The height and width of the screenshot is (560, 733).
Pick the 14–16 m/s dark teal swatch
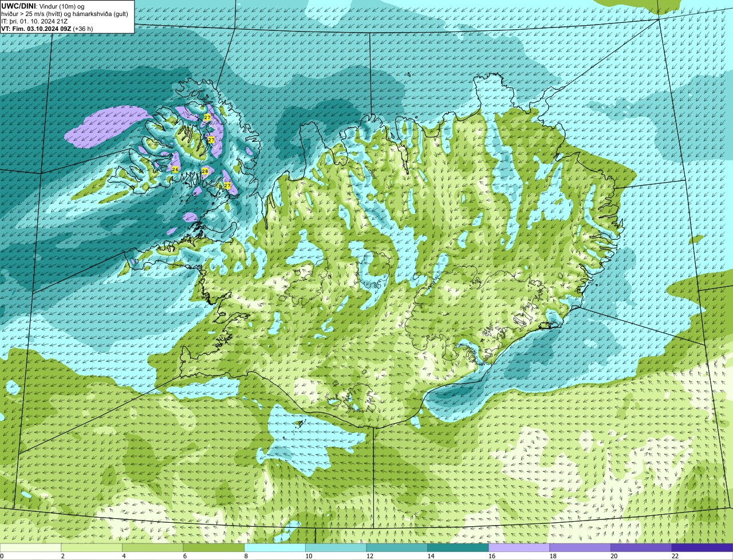tap(458, 547)
